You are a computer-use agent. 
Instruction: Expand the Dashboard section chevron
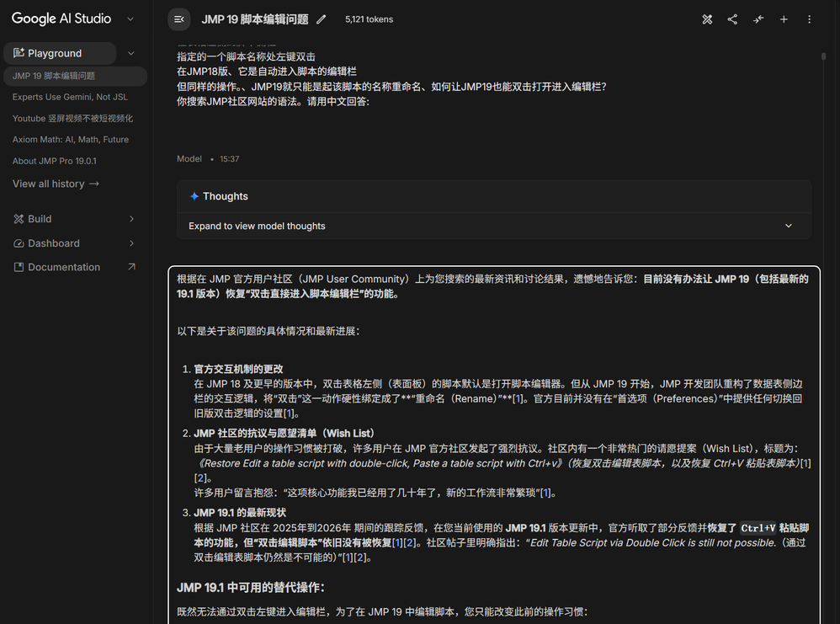tap(132, 243)
